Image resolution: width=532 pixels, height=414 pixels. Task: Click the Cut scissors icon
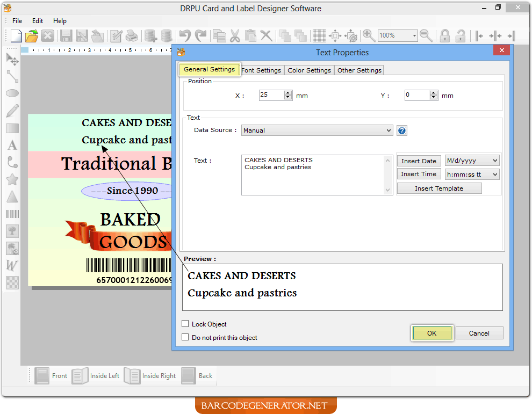[x=235, y=35]
